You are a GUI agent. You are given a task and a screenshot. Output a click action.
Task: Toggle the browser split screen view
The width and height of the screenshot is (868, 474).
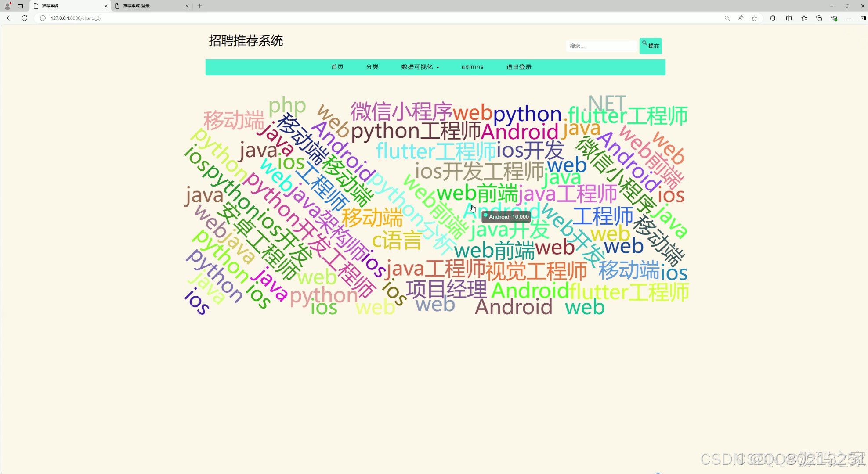tap(788, 18)
